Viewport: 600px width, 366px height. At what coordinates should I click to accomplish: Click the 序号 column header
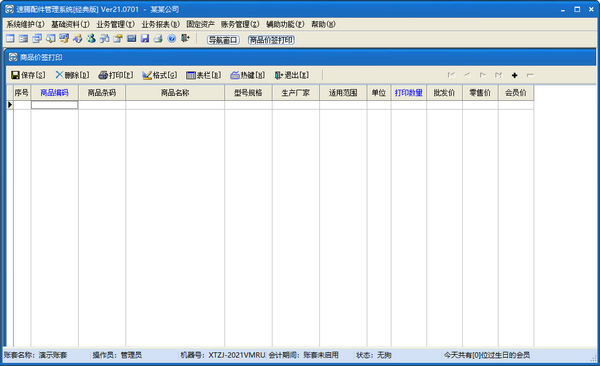coord(22,93)
